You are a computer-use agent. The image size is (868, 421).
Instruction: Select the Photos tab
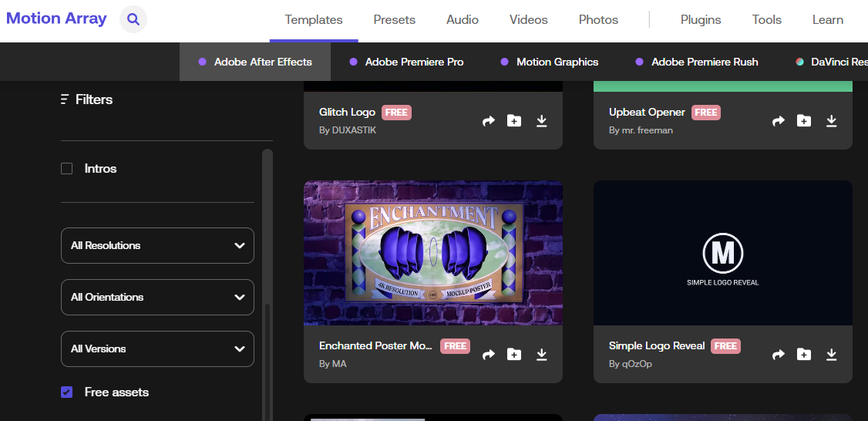(598, 20)
